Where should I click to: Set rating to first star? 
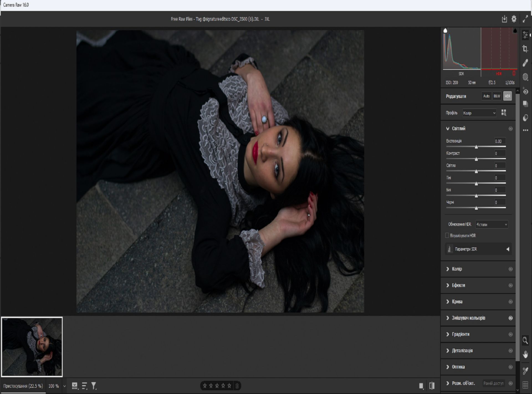click(205, 386)
